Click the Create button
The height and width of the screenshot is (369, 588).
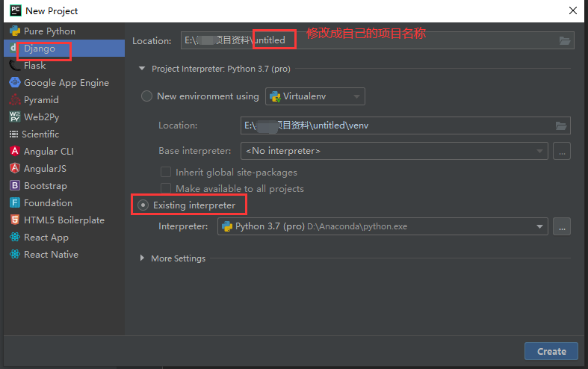coord(551,351)
